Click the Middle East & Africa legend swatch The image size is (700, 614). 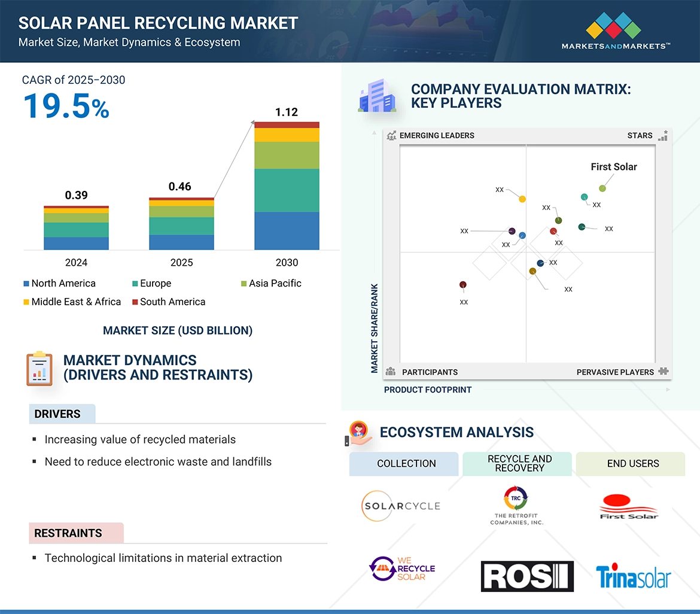[26, 302]
